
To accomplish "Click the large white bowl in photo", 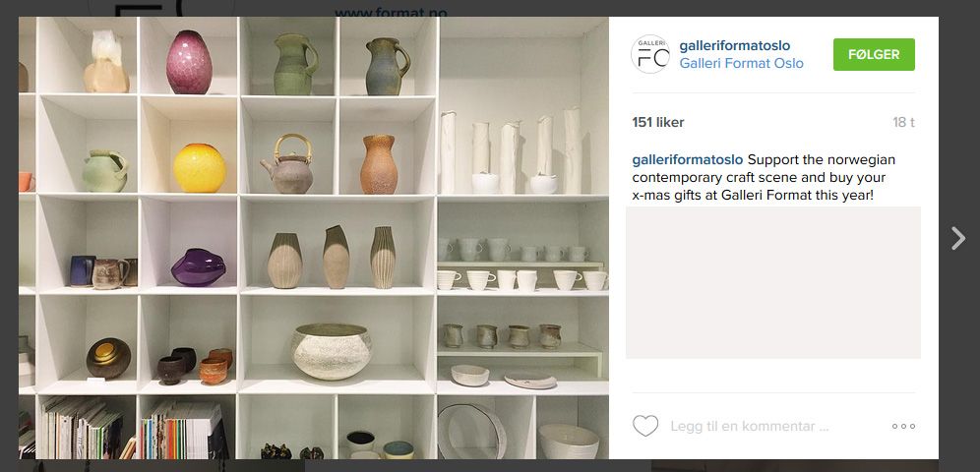I will pyautogui.click(x=332, y=351).
